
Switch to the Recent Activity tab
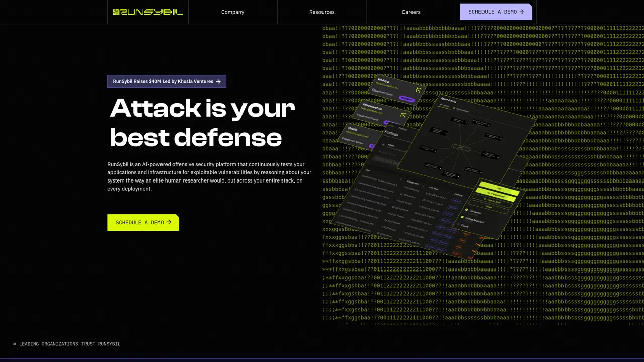click(x=461, y=110)
